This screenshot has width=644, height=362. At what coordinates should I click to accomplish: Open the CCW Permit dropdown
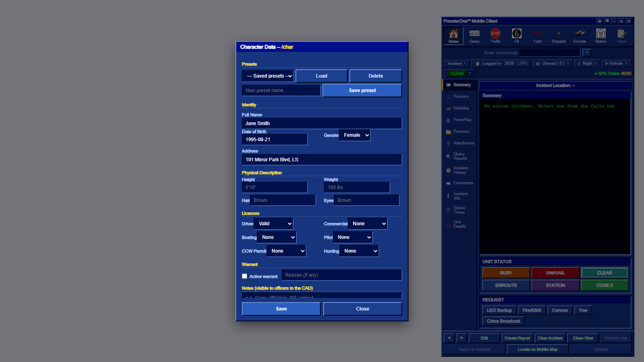286,251
